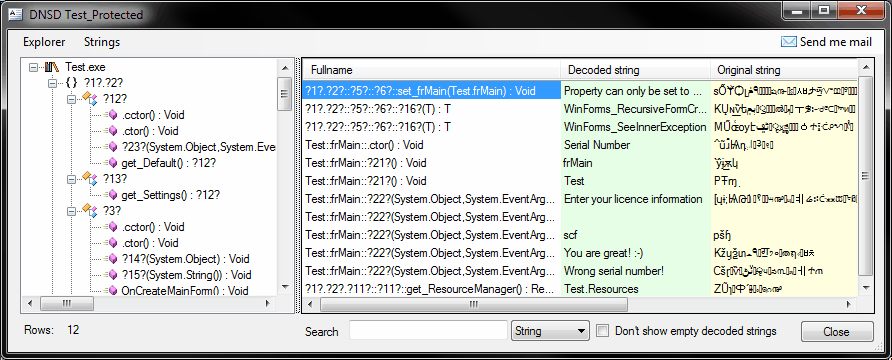Screen dimensions: 892x360
Task: Click inside the Search input field
Action: click(x=428, y=331)
